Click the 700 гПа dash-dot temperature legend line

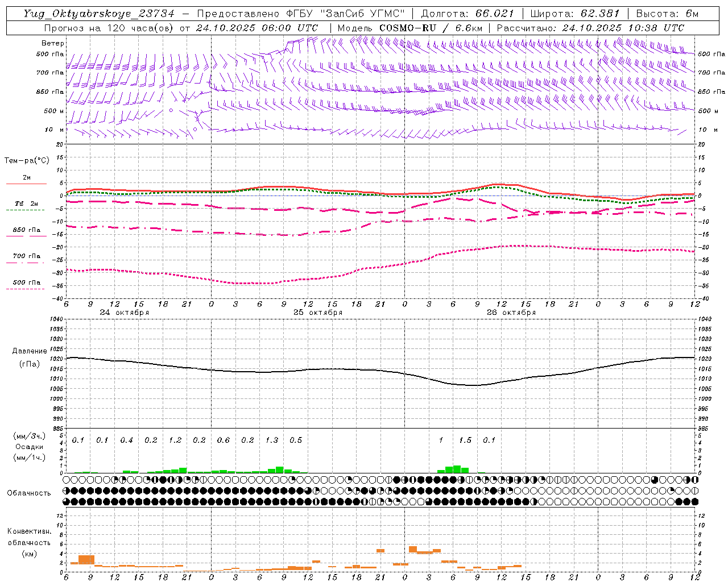click(x=26, y=263)
